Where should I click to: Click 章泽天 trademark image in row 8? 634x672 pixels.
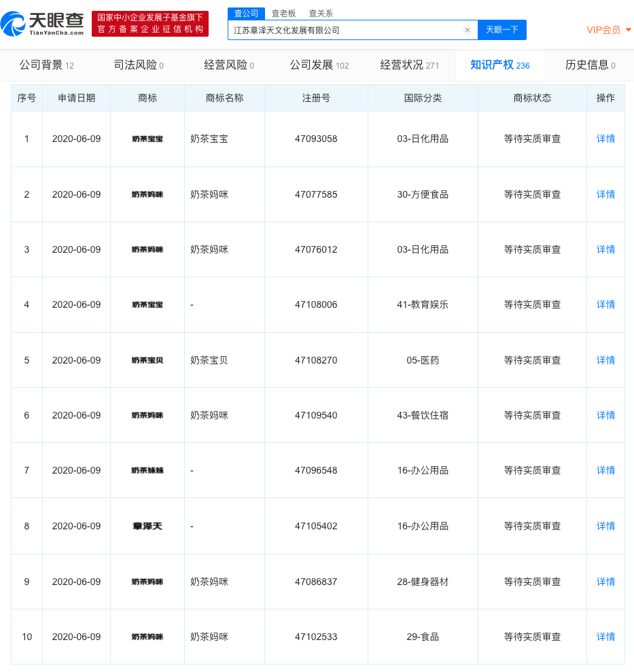147,526
